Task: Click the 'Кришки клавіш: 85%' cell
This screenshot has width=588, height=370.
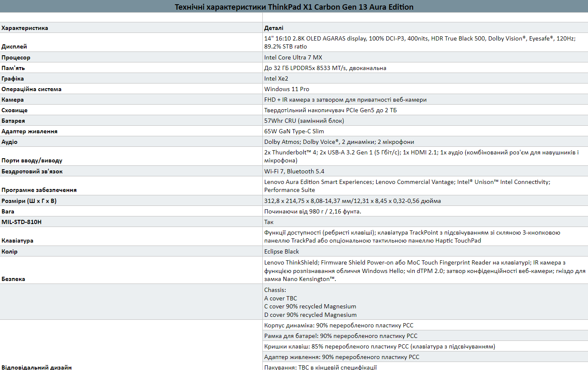Action: (425, 346)
